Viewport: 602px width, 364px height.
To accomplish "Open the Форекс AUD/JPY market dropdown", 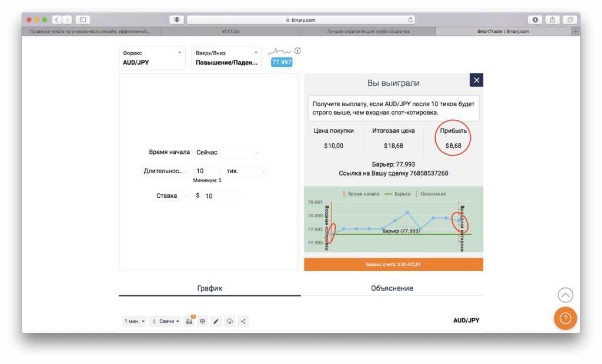I will [152, 58].
